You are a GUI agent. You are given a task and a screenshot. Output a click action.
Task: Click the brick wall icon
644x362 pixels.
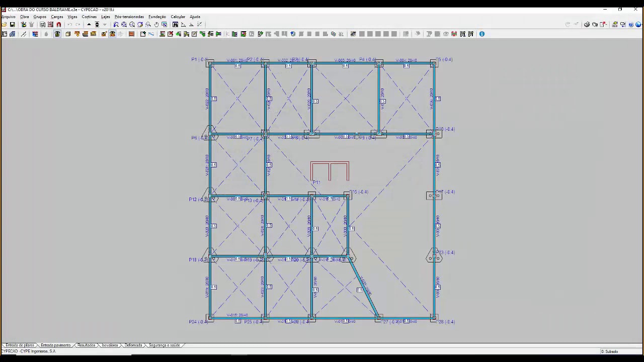pos(131,34)
